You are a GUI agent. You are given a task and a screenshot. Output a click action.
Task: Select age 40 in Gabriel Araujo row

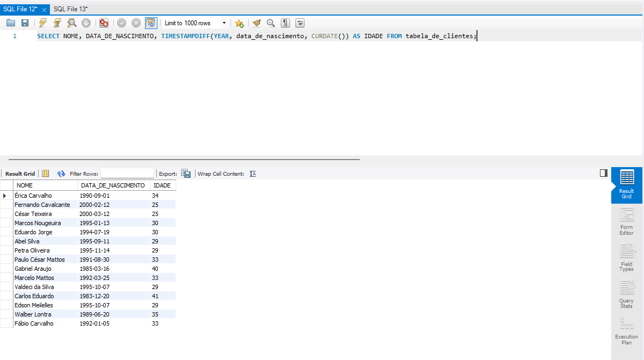[x=163, y=268]
